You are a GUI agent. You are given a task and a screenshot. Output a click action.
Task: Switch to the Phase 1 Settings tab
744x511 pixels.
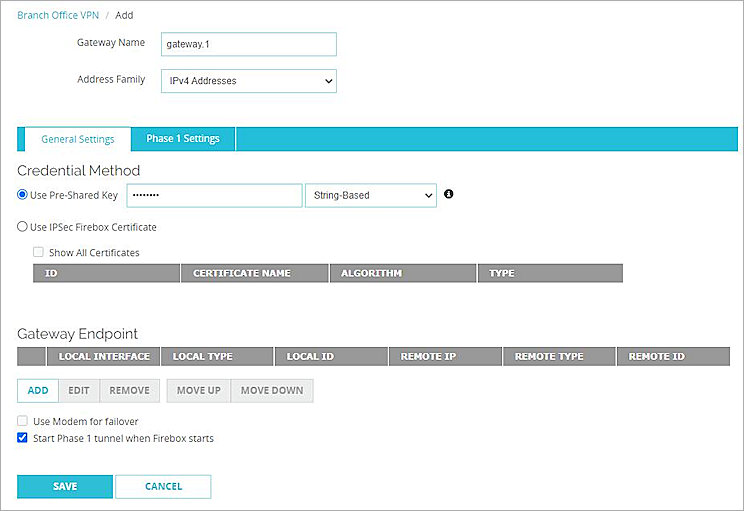[182, 139]
